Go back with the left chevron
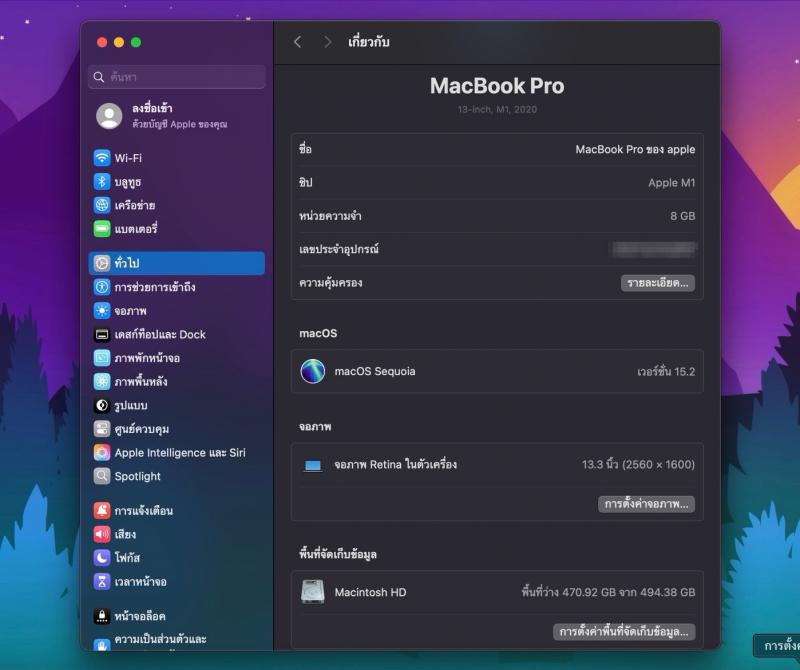The width and height of the screenshot is (800, 670). point(298,42)
